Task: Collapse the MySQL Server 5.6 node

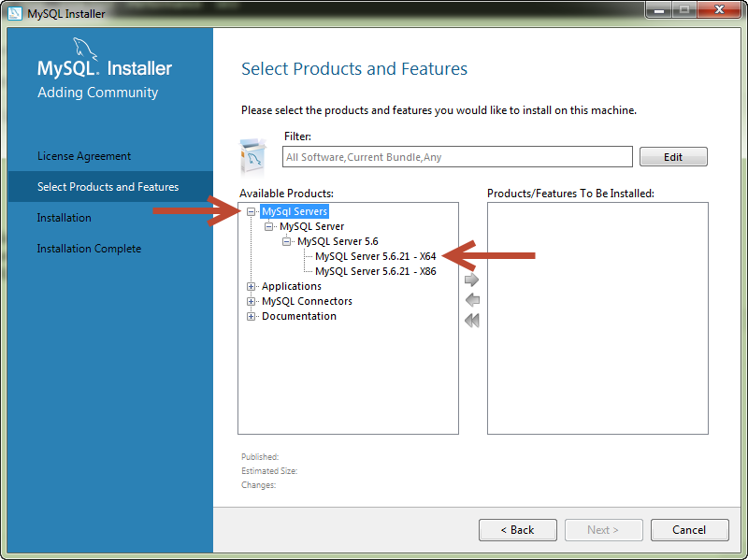Action: coord(286,241)
